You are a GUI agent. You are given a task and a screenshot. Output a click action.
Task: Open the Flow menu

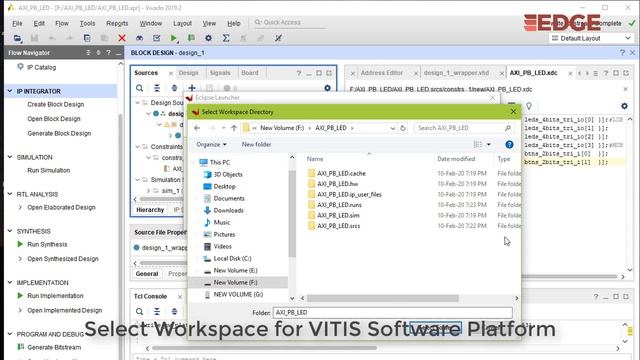click(x=62, y=23)
